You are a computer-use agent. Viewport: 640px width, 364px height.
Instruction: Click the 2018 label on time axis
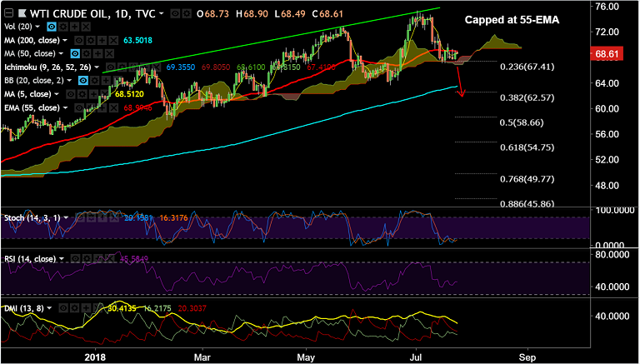[95, 357]
